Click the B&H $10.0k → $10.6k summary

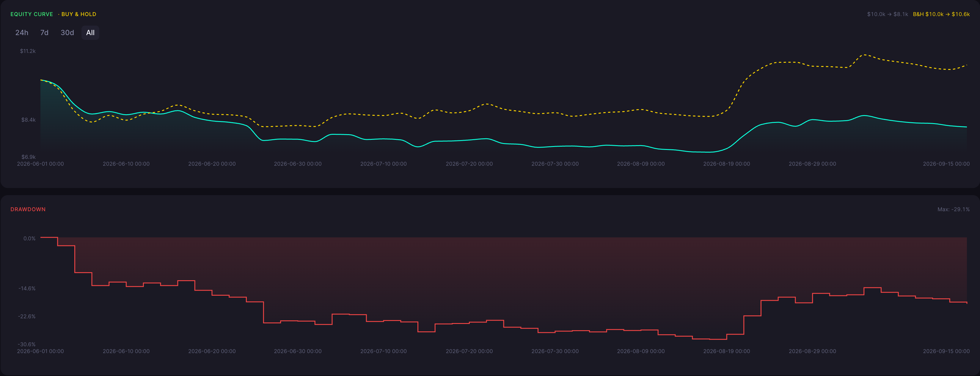[x=941, y=14]
